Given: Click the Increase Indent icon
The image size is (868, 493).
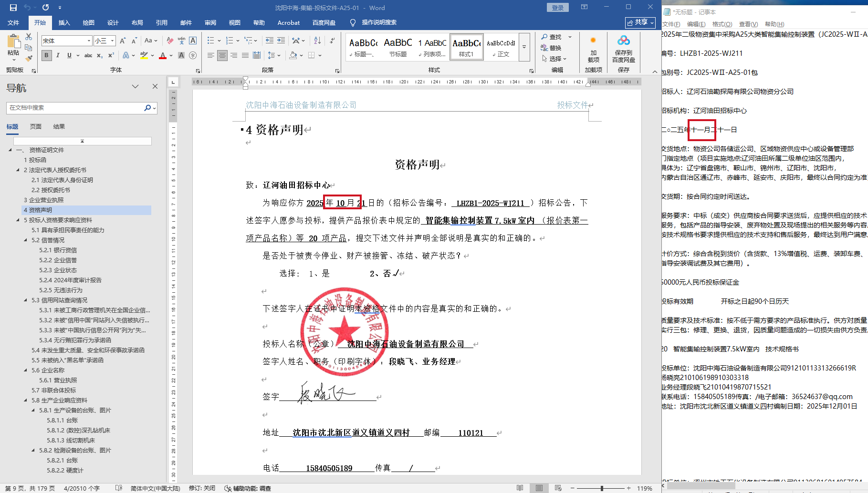Looking at the screenshot, I should pos(281,41).
